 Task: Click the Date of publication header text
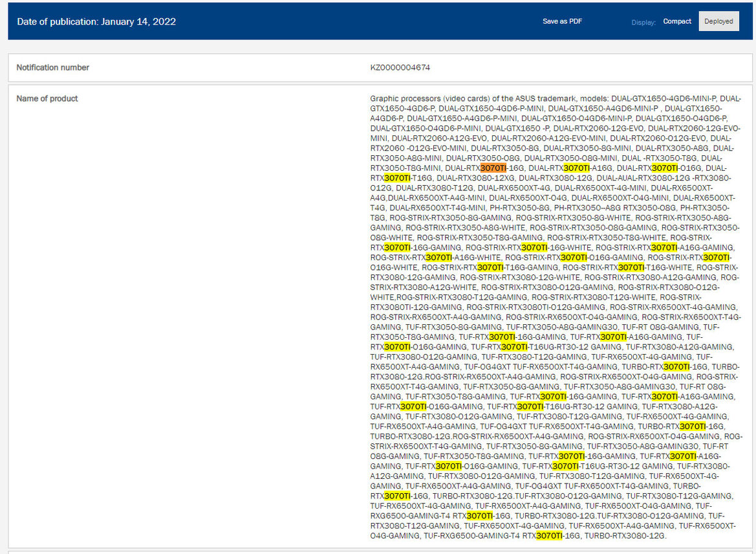pos(96,22)
